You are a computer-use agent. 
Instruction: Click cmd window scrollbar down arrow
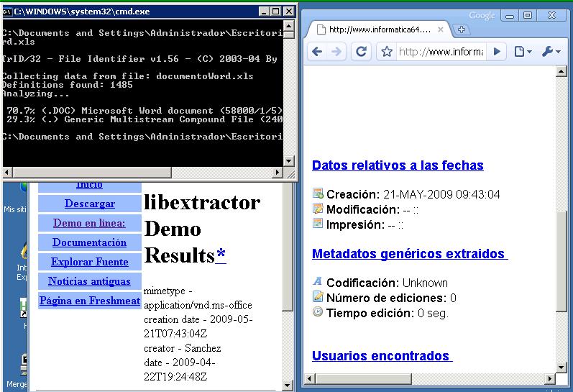[289, 161]
